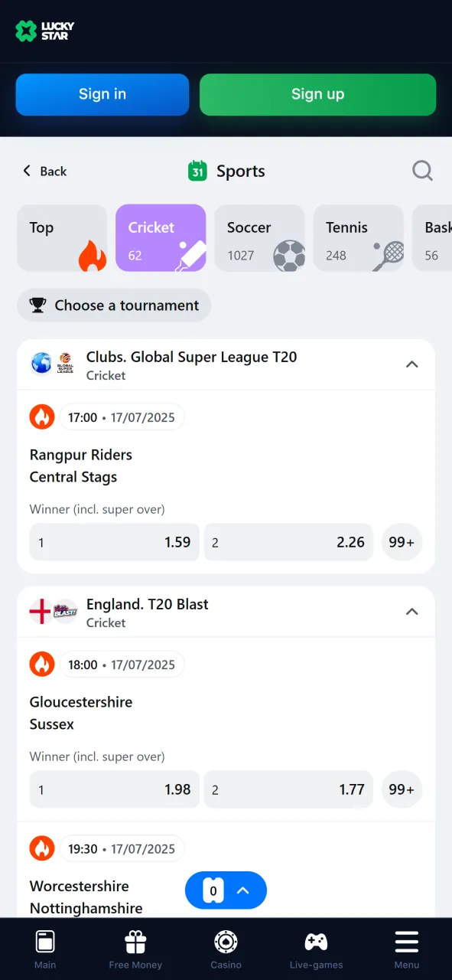
Task: Click the calendar icon next to Sports
Action: pyautogui.click(x=197, y=171)
